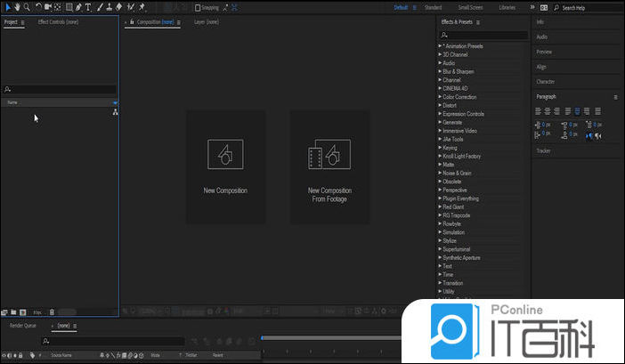625x364 pixels.
Task: Expand the Blur & Sharpen effects category
Action: pyautogui.click(x=460, y=71)
